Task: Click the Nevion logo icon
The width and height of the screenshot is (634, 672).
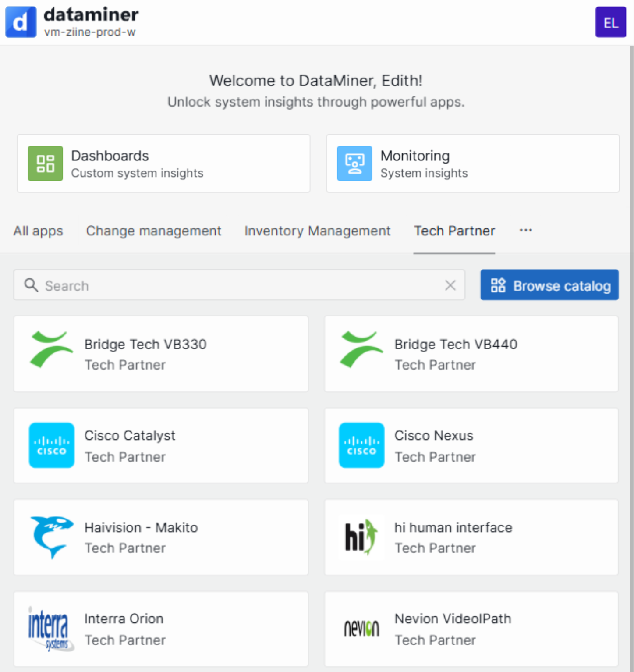Action: tap(361, 629)
